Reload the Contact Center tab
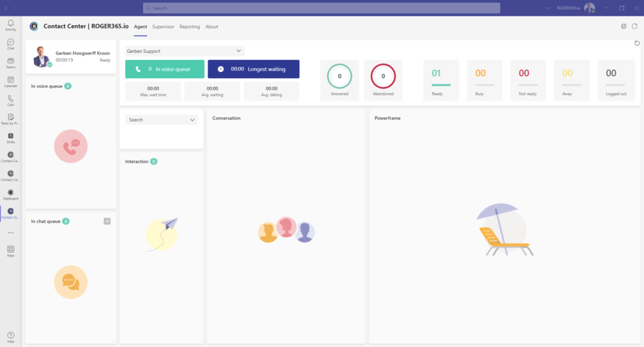644x347 pixels. point(635,26)
